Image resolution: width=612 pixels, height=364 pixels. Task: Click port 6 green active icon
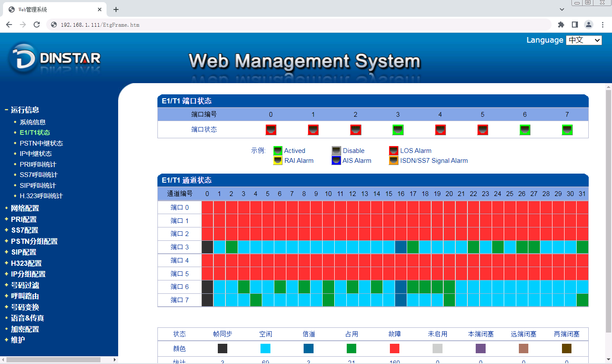click(525, 130)
